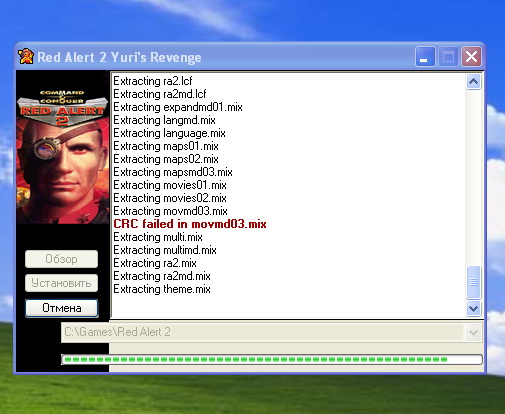Viewport: 505px width, 414px height.
Task: Select the Extracting ra2.lcf log line
Action: pos(153,81)
